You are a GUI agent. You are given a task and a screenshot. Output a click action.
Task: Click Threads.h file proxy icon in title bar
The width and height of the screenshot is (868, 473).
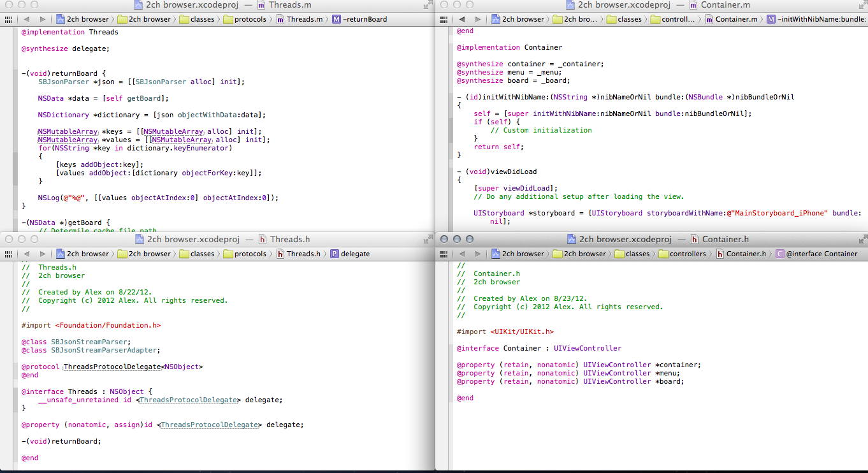pos(263,240)
